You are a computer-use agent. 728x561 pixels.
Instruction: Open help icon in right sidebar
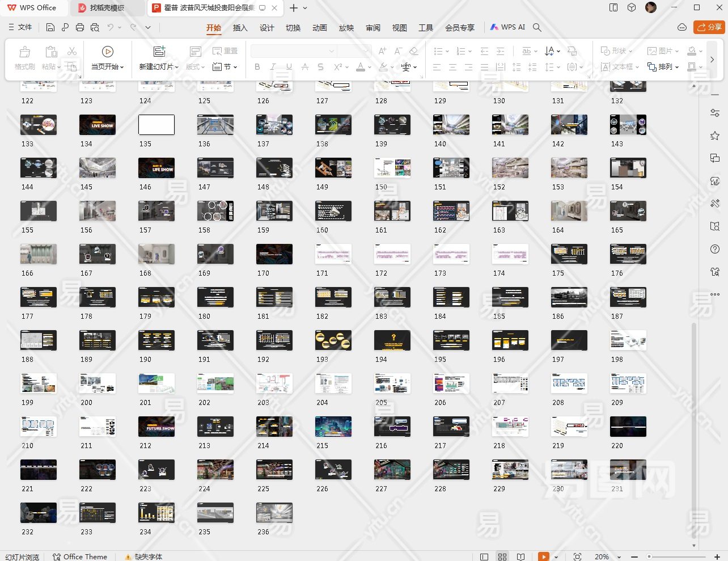(x=715, y=249)
